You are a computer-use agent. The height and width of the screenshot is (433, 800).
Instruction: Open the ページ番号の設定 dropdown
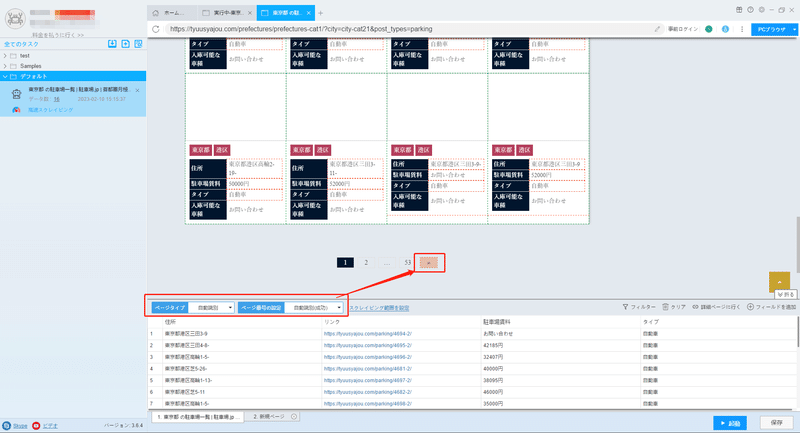[x=314, y=308]
